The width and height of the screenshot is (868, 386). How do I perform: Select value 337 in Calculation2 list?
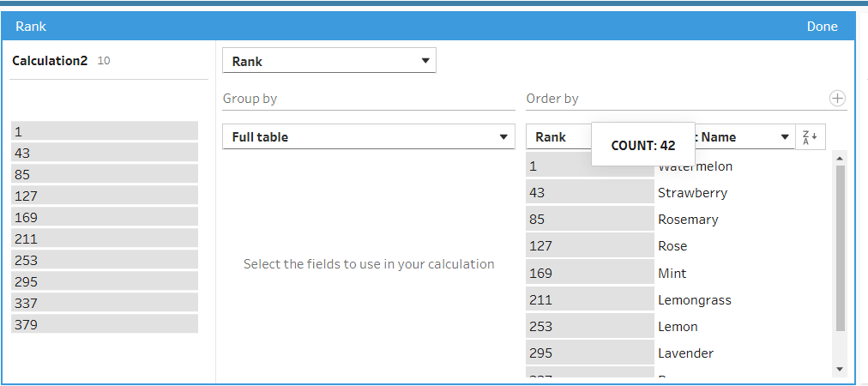[105, 303]
